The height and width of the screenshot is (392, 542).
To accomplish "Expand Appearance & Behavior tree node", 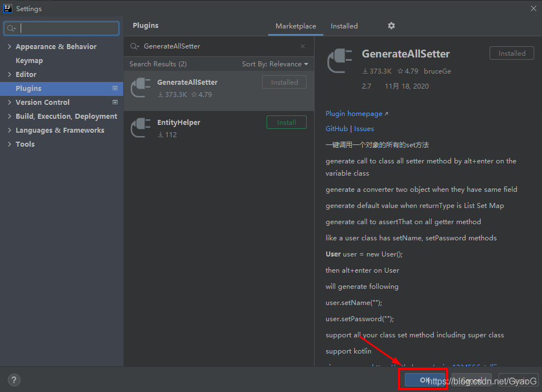I will [9, 46].
